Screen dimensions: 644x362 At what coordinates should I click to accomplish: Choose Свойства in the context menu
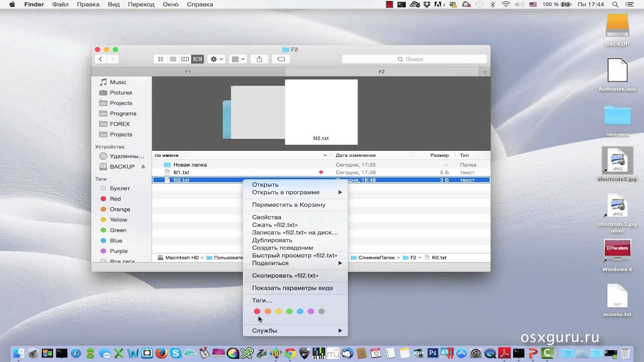295,218
